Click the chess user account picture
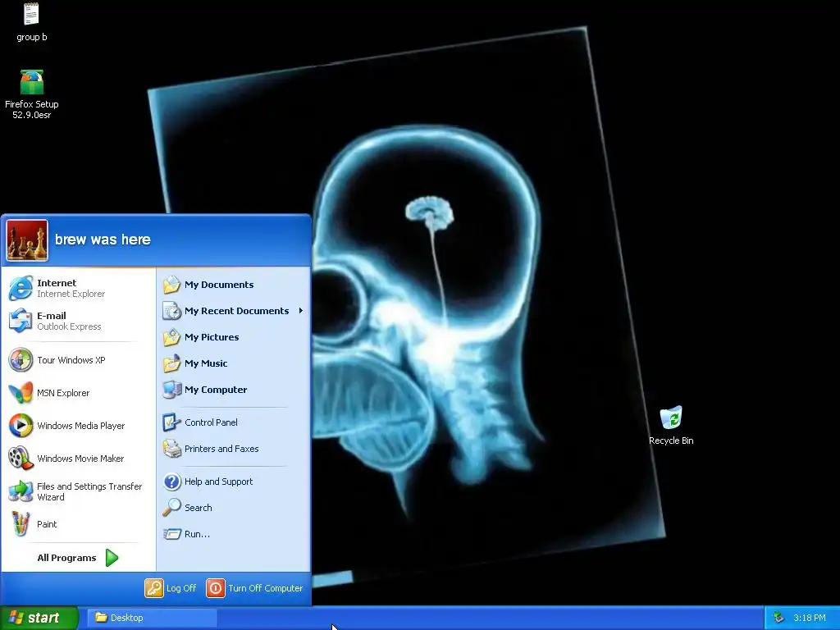Viewport: 840px width, 630px height. point(27,240)
